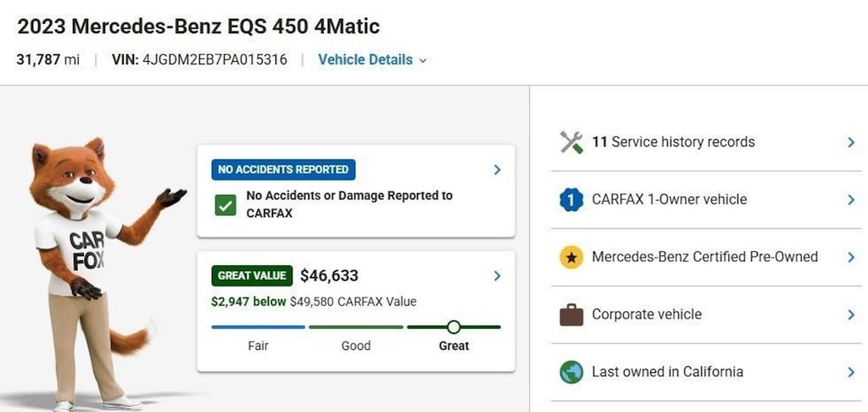The image size is (868, 412).
Task: Open arrow for Mercedes-Benz Certified Pre-Owned
Action: [x=851, y=258]
